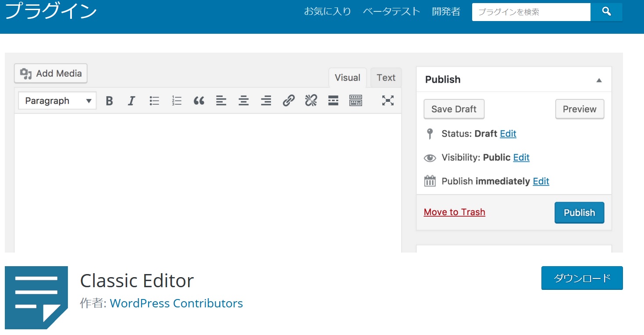Viewport: 644px width, 335px height.
Task: Toggle the toolbar kitchen sink row
Action: point(356,100)
